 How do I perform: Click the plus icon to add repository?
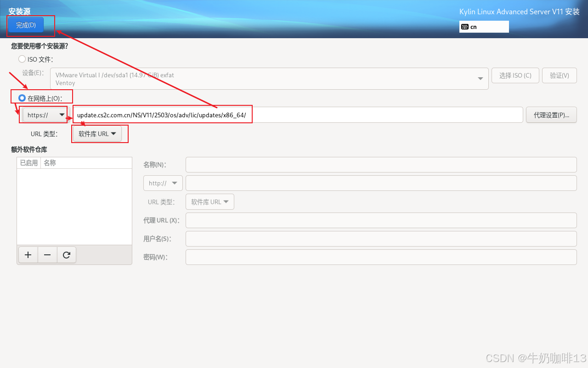(x=28, y=255)
